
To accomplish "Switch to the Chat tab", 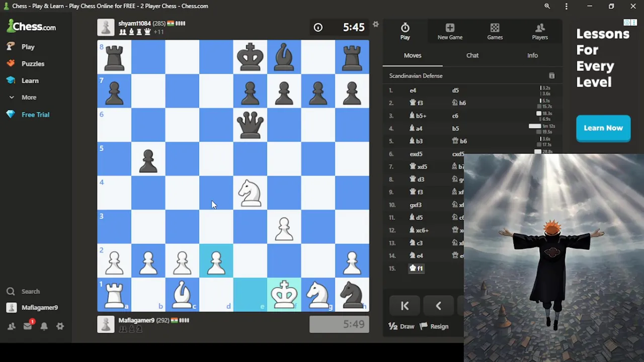I will pos(472,55).
